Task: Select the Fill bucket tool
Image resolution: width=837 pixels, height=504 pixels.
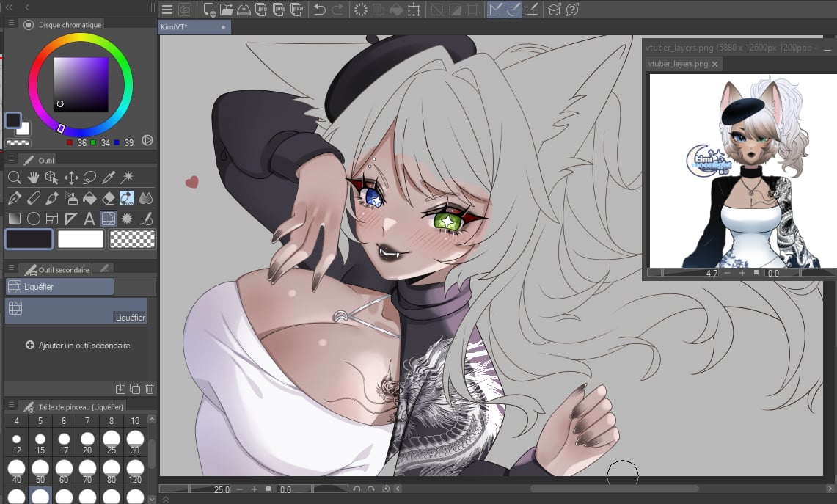Action: pyautogui.click(x=89, y=198)
